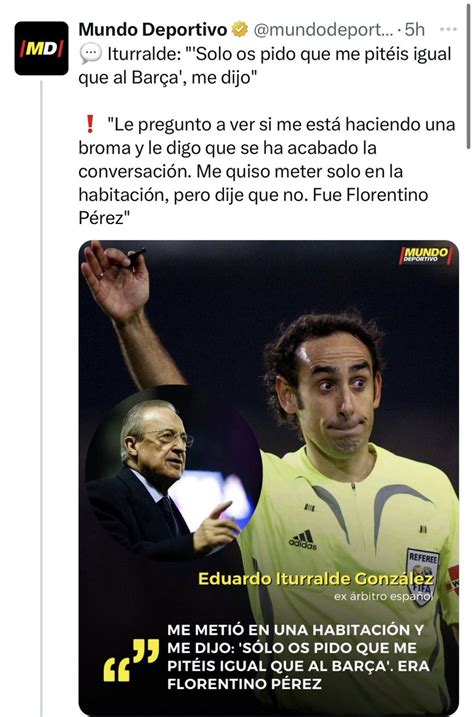Click the Mundo Deportivo display name
474x717 pixels.
[153, 30]
